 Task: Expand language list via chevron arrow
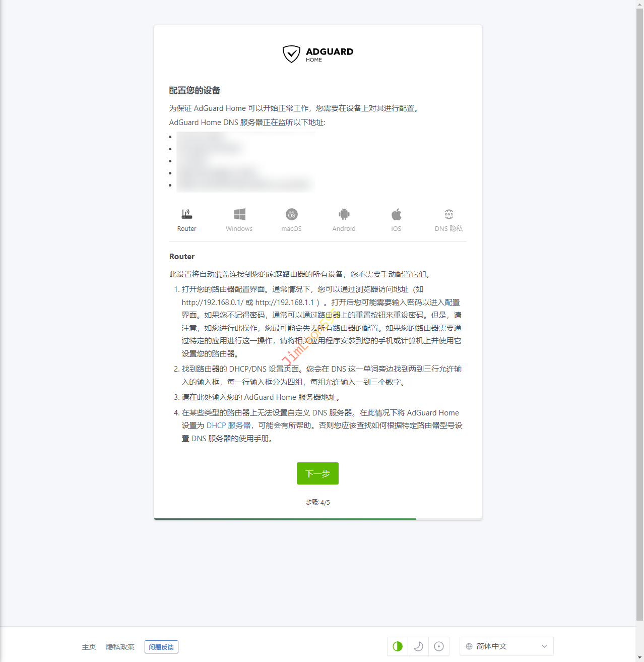click(x=544, y=646)
